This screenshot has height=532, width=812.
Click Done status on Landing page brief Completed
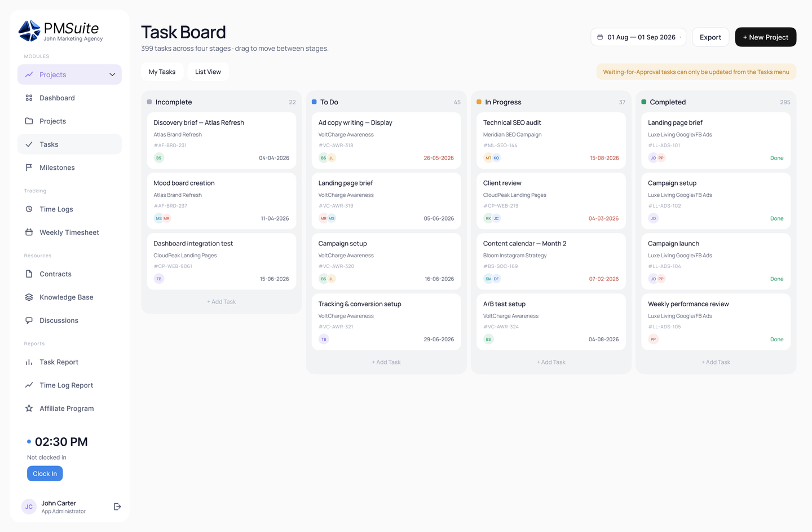[776, 158]
